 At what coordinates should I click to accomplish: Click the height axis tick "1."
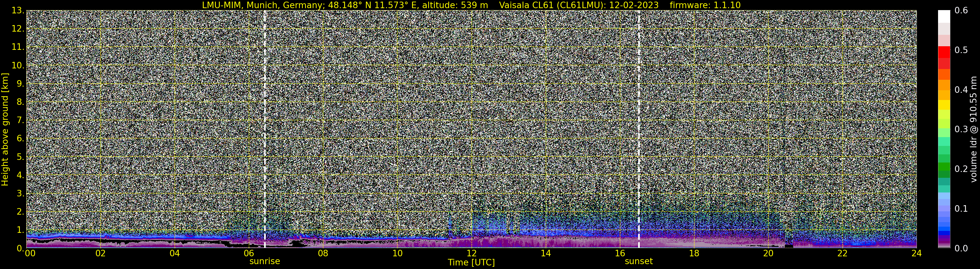click(20, 230)
